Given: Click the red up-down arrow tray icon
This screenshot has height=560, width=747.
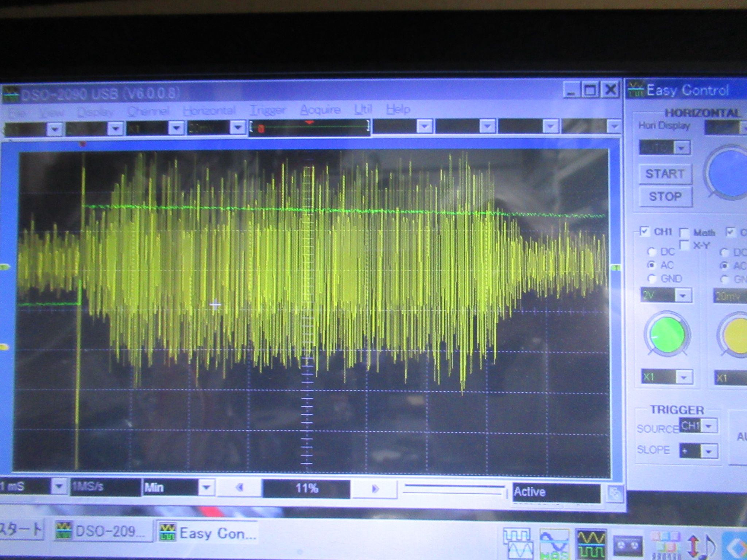Looking at the screenshot, I should (693, 545).
